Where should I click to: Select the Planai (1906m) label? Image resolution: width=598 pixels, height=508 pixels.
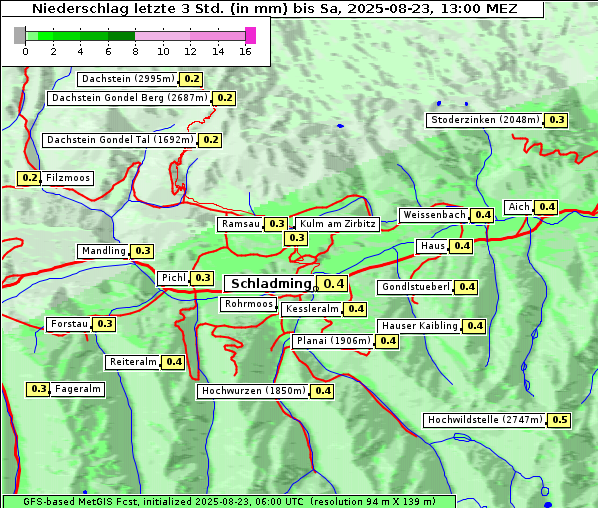point(334,341)
